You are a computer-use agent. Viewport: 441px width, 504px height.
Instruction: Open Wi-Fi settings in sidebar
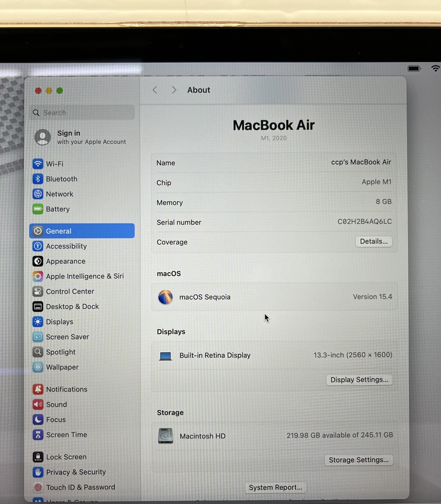(54, 164)
